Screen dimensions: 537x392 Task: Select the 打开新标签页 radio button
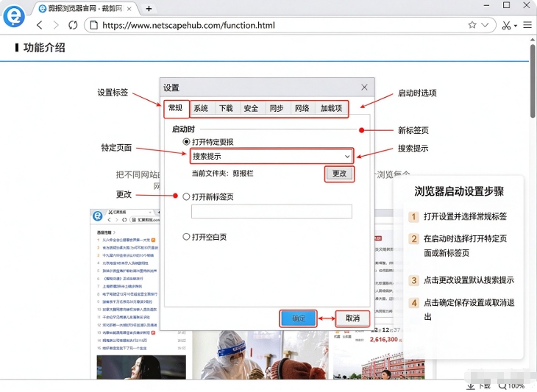(186, 196)
